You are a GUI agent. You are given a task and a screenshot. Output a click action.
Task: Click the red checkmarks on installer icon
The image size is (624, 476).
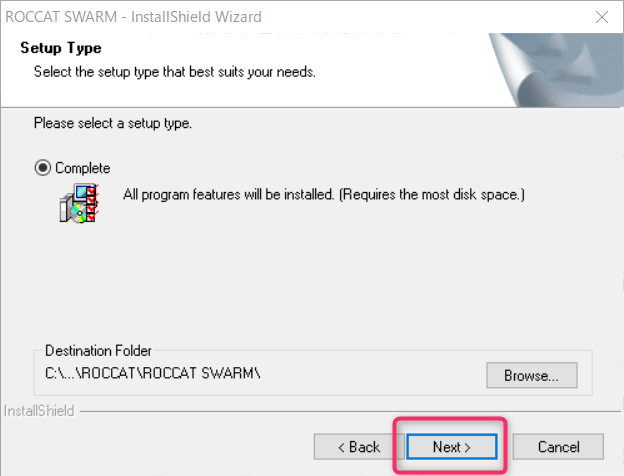pyautogui.click(x=93, y=203)
